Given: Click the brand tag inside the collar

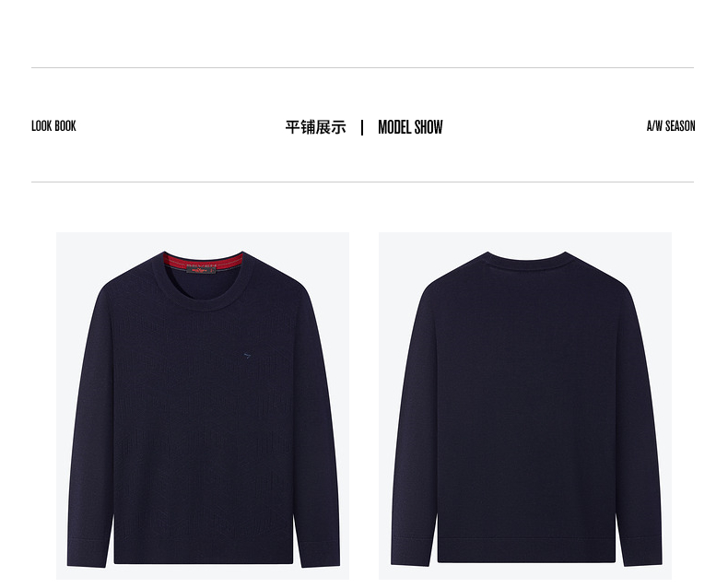Looking at the screenshot, I should (202, 269).
